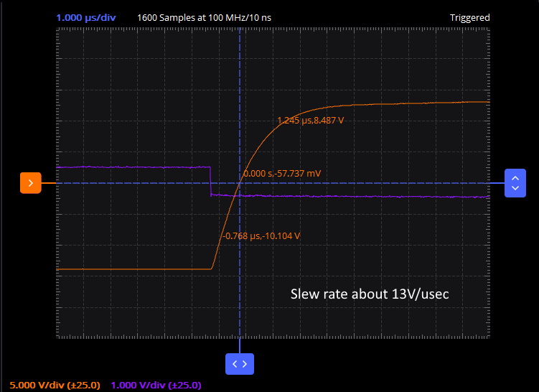
Task: Click the orange 5.000 V/div channel label
Action: click(55, 385)
